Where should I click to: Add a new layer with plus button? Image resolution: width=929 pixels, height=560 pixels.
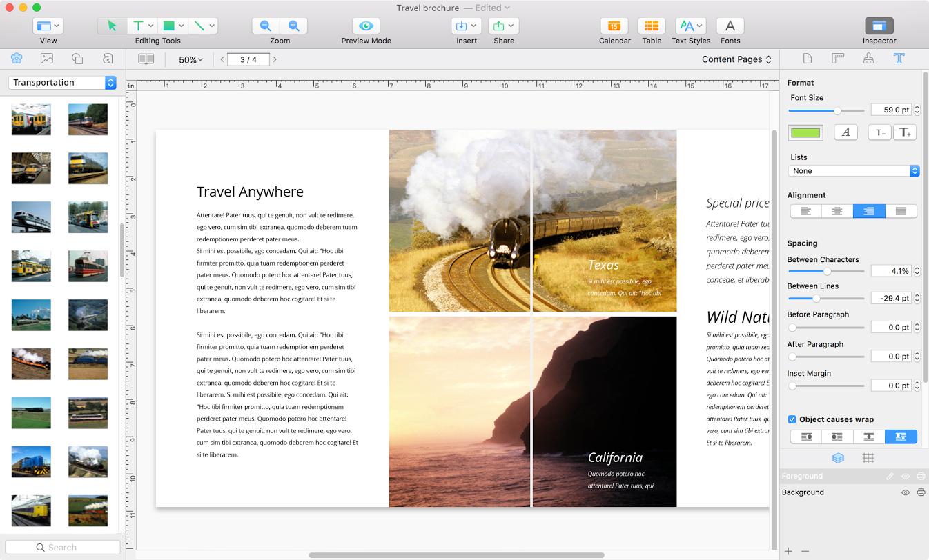tap(788, 551)
